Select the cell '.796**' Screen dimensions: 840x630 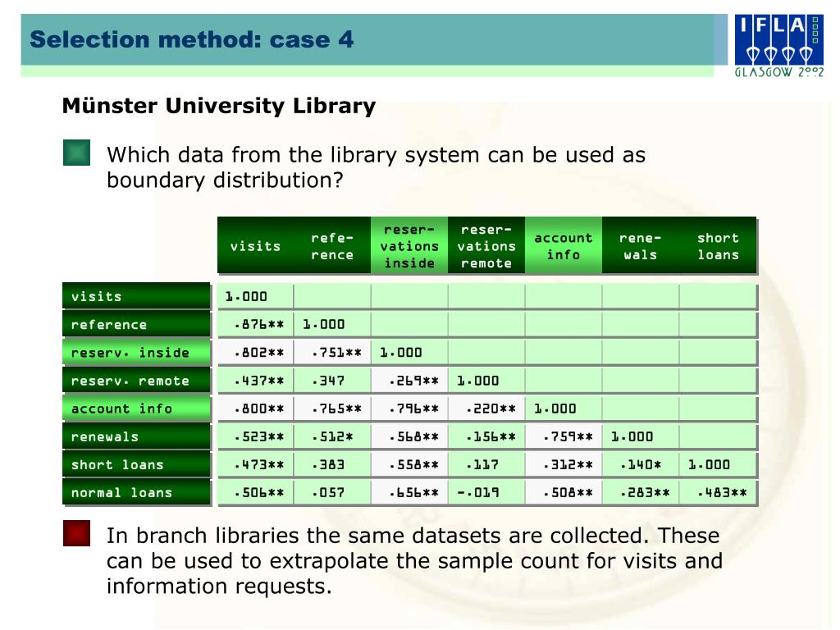click(409, 409)
